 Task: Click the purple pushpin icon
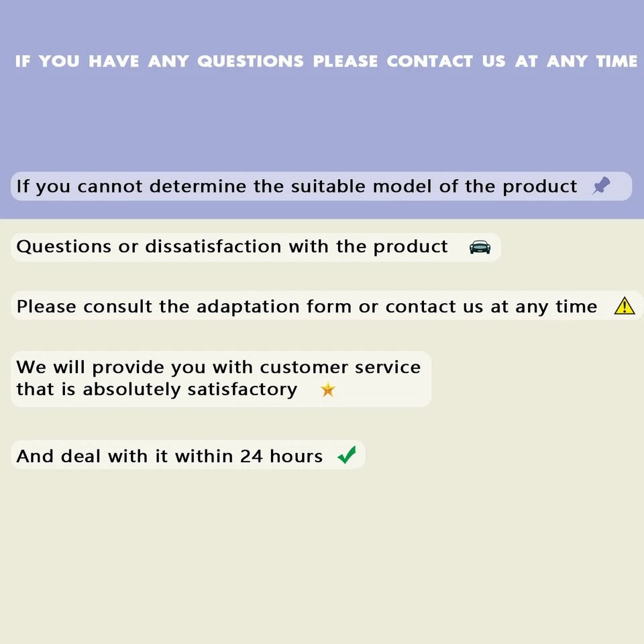click(x=601, y=186)
